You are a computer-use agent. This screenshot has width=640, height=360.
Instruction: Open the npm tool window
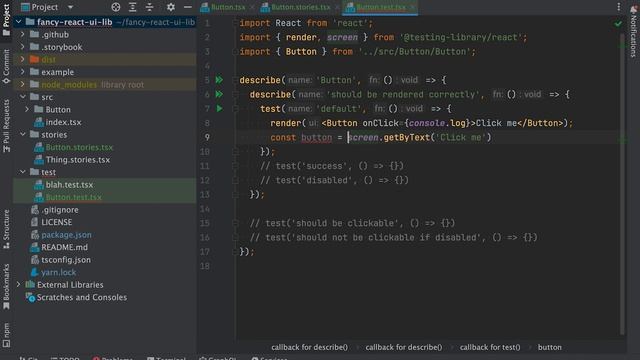point(6,335)
